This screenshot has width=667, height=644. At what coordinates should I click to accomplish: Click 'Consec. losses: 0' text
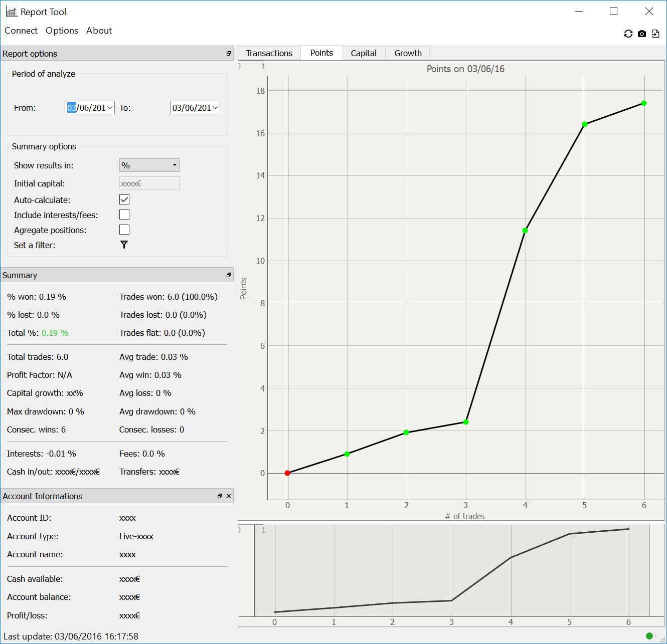click(x=151, y=430)
